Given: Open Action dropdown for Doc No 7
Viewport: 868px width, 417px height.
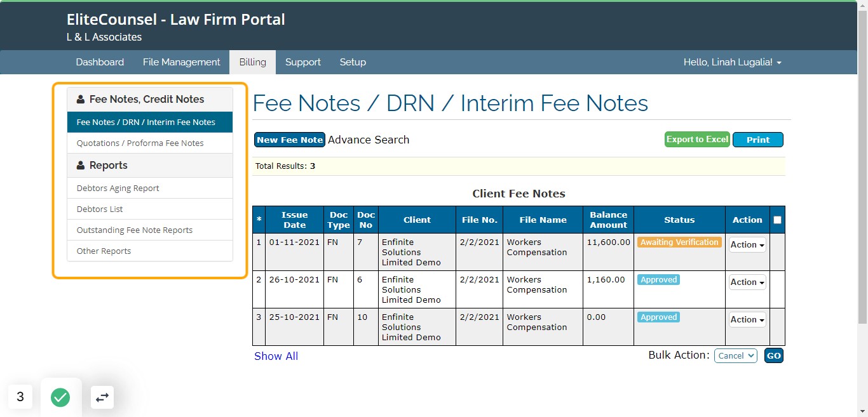Looking at the screenshot, I should point(747,245).
